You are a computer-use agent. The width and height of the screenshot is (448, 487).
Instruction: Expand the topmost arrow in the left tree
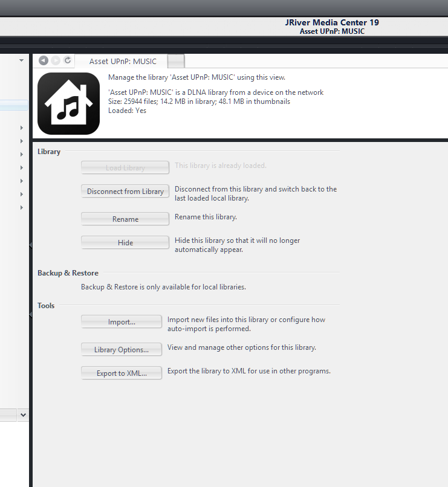click(x=22, y=127)
